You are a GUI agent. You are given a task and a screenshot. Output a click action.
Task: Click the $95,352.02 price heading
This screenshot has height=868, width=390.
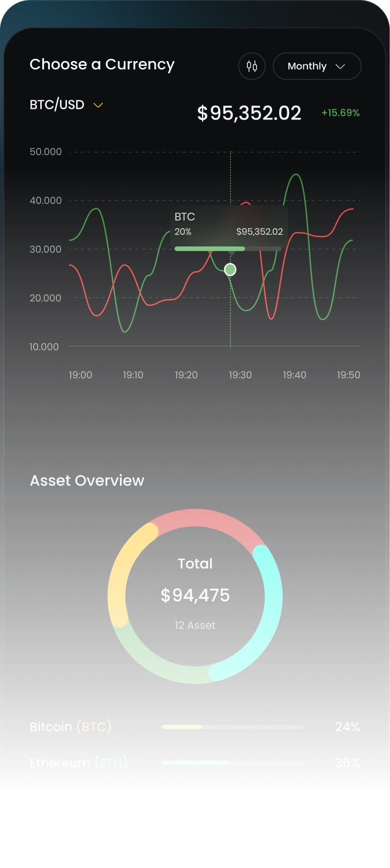pyautogui.click(x=249, y=113)
